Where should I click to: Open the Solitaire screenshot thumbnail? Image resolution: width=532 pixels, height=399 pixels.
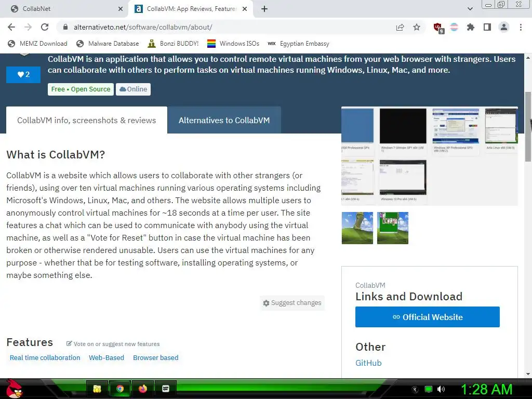coord(393,228)
